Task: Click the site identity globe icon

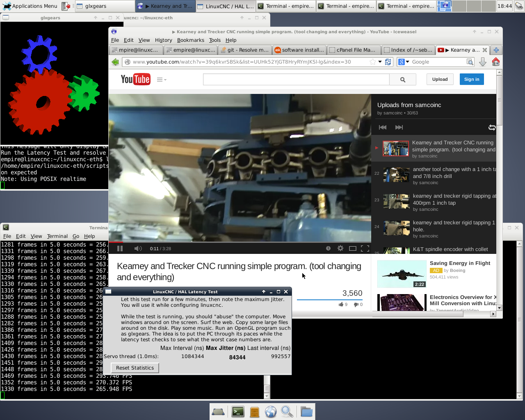Action: pos(128,62)
